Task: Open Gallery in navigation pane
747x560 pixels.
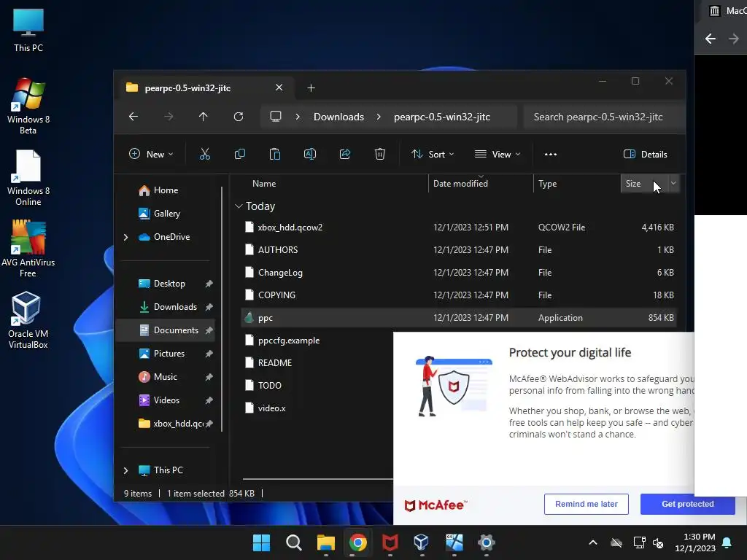Action: [166, 214]
